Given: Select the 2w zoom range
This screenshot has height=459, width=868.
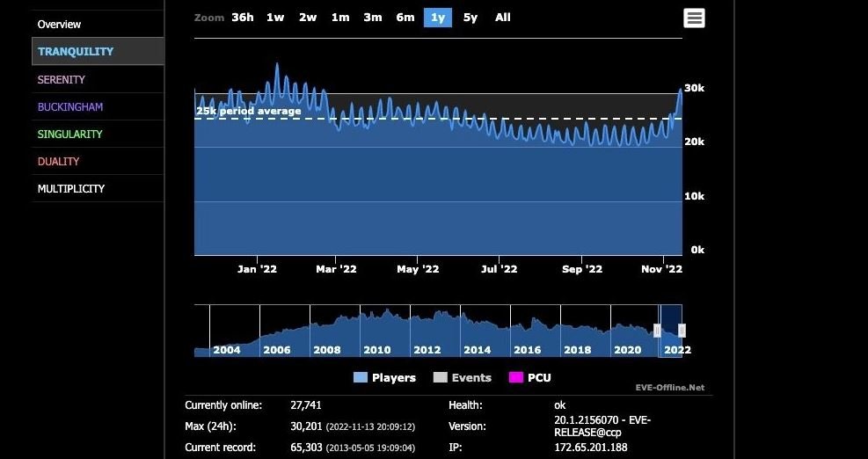Looking at the screenshot, I should pos(308,18).
